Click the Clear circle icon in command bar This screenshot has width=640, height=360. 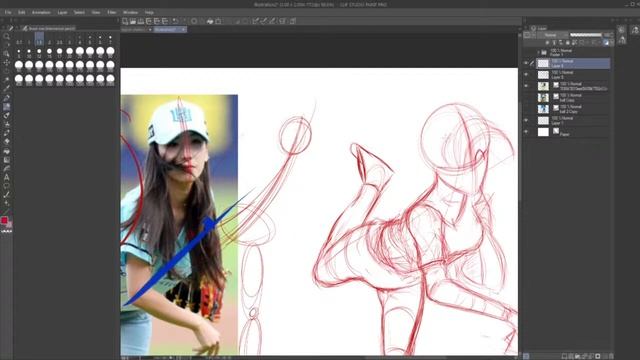point(194,21)
